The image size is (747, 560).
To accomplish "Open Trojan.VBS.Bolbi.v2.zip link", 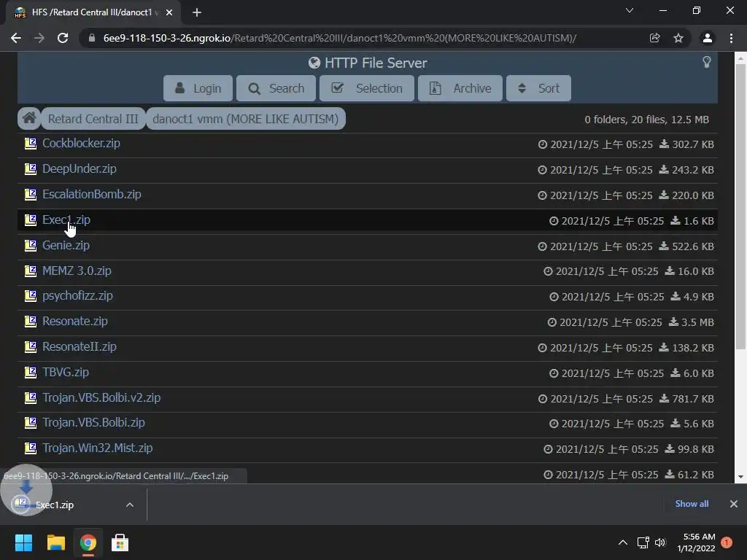I will (x=101, y=397).
